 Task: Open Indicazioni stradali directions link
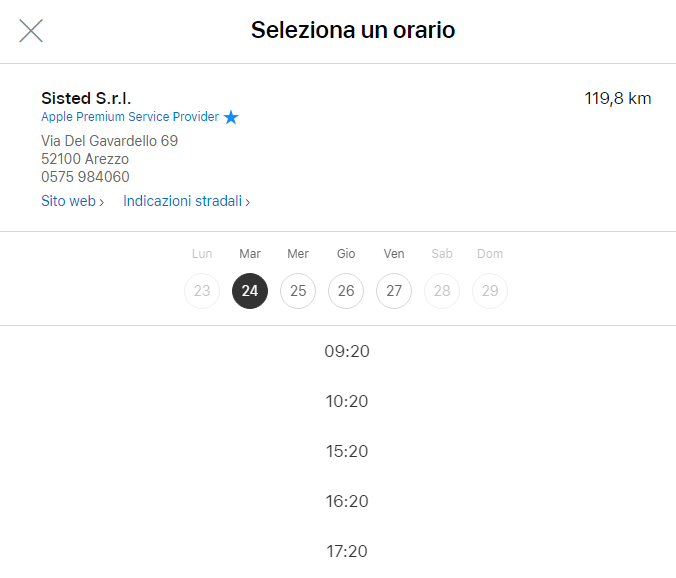[186, 201]
